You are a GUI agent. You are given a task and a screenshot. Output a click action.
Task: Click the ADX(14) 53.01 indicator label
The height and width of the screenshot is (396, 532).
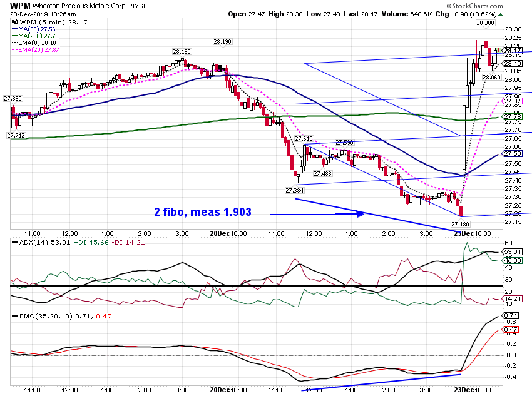[x=45, y=242]
